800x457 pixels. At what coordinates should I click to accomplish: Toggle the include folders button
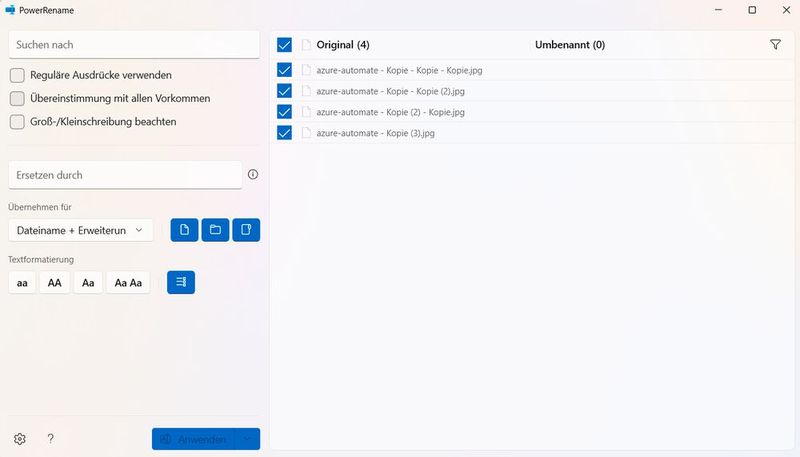[215, 230]
